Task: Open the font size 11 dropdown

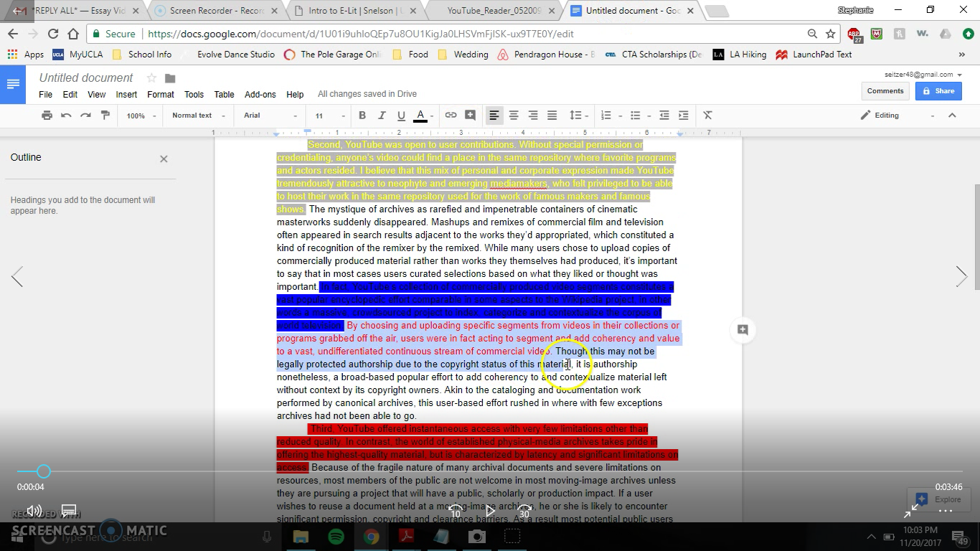Action: click(x=329, y=116)
